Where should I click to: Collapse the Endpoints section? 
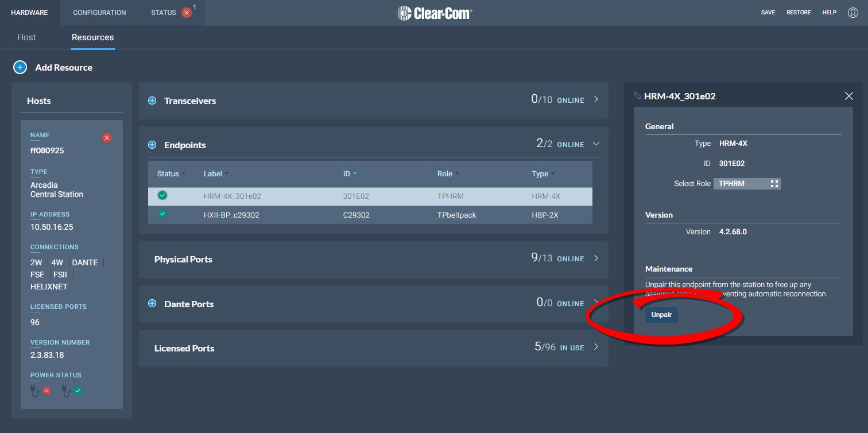click(x=596, y=144)
